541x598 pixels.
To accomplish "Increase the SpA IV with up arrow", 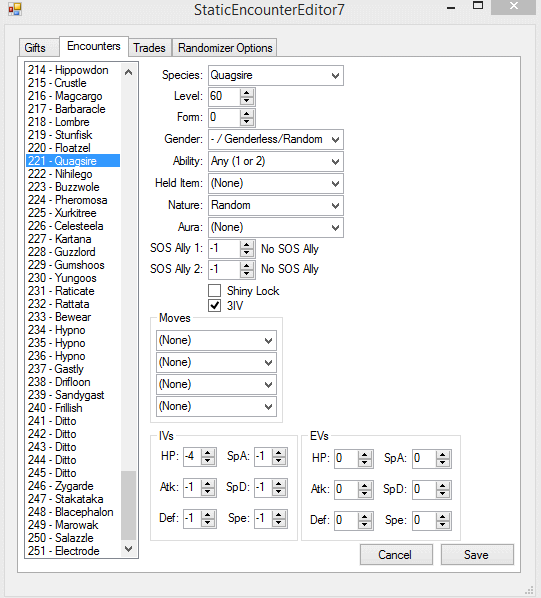I will (x=279, y=453).
